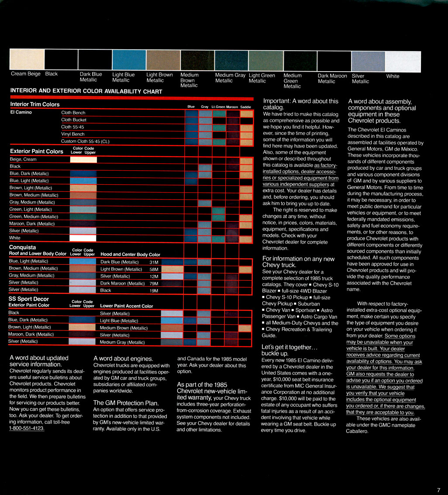Click the 'Hood and Center Body Color' label
Viewport: 448px width, 495px height.
pos(131,254)
